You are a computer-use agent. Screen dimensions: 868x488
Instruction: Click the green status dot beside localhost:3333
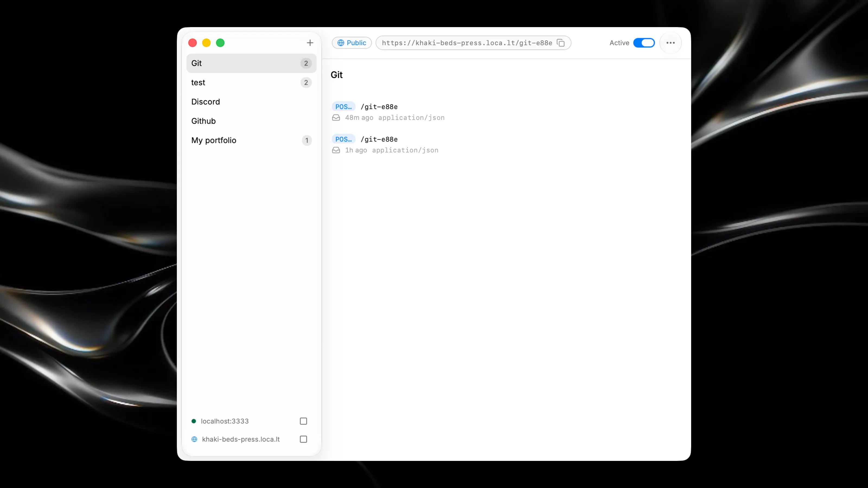(x=194, y=421)
